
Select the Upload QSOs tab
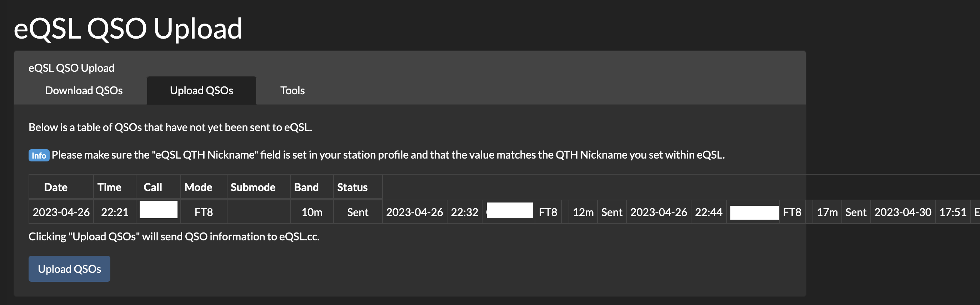click(202, 90)
